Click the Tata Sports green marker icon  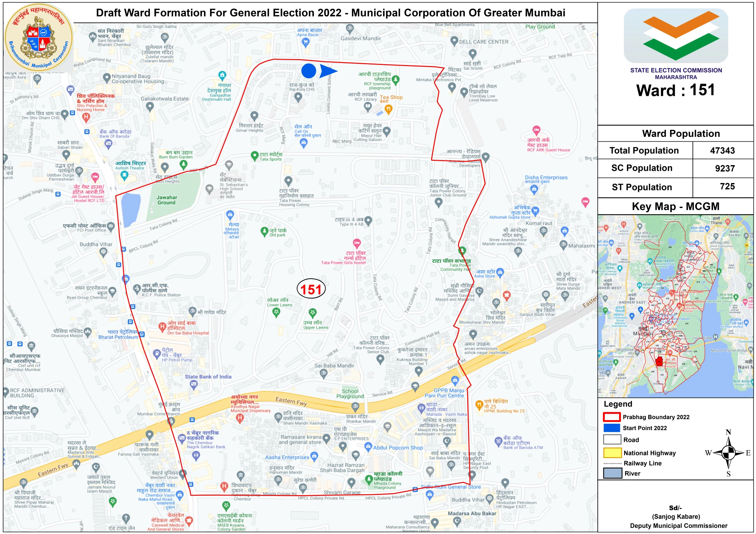(x=254, y=155)
